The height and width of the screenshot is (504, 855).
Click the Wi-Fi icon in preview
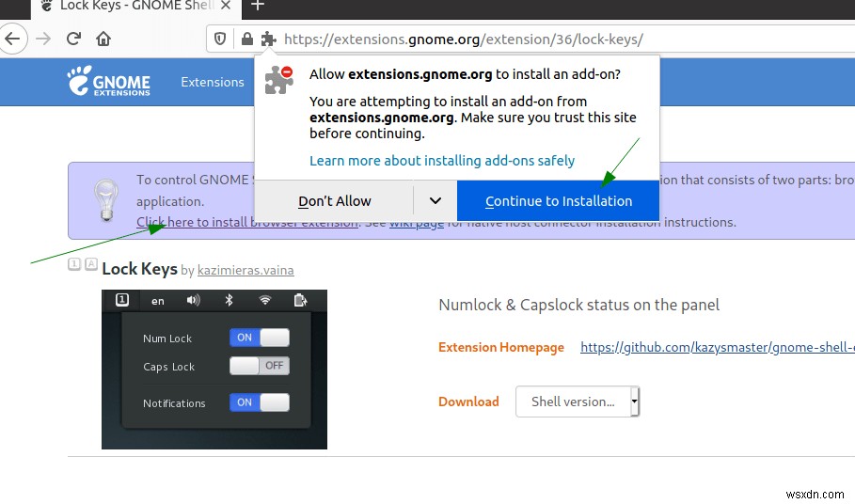[x=265, y=300]
